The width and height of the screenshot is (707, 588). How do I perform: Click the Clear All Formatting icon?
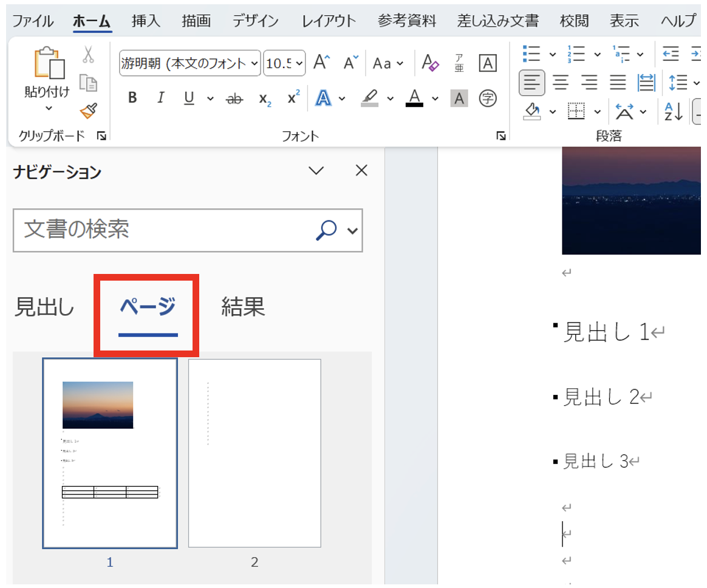point(430,63)
